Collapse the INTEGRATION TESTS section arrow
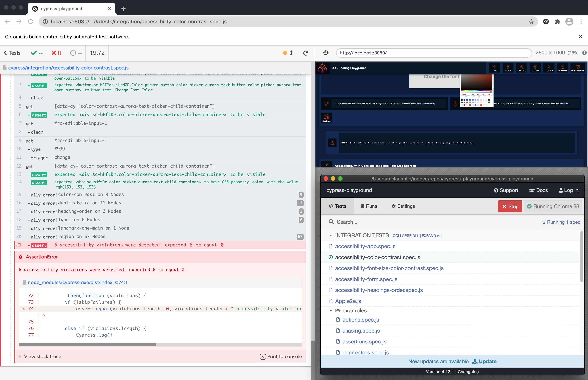 pyautogui.click(x=331, y=235)
